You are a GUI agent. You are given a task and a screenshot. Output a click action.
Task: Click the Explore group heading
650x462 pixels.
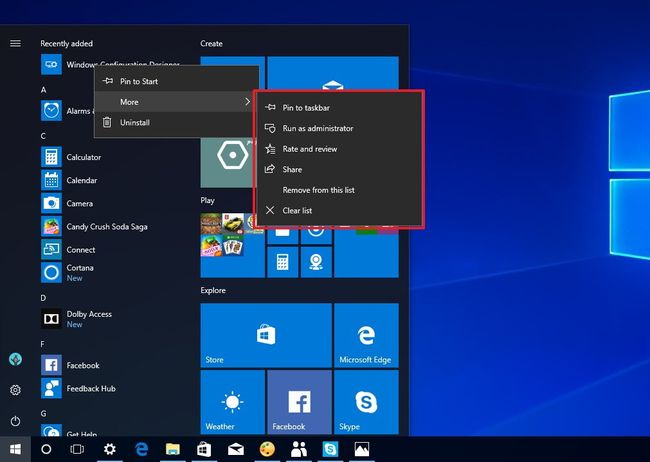(213, 290)
